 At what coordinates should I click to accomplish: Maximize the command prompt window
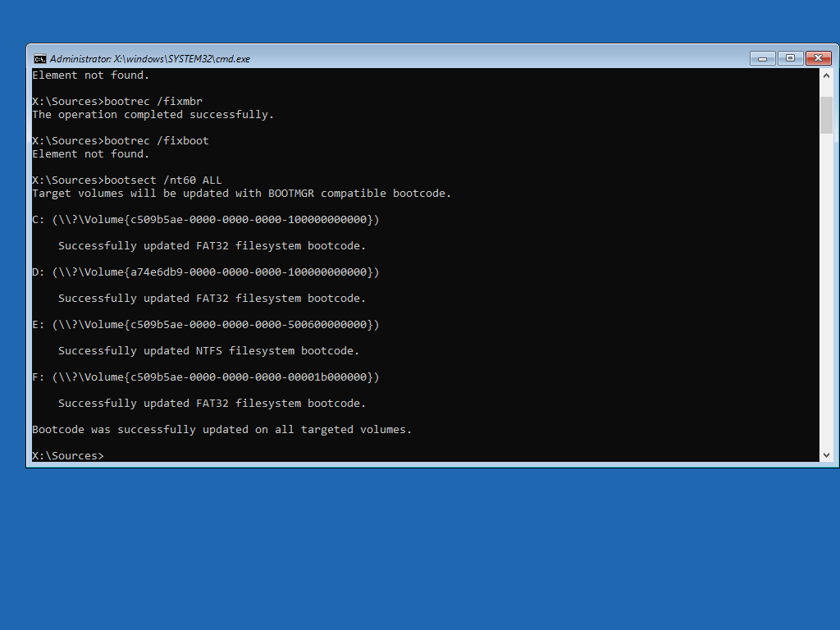[790, 58]
